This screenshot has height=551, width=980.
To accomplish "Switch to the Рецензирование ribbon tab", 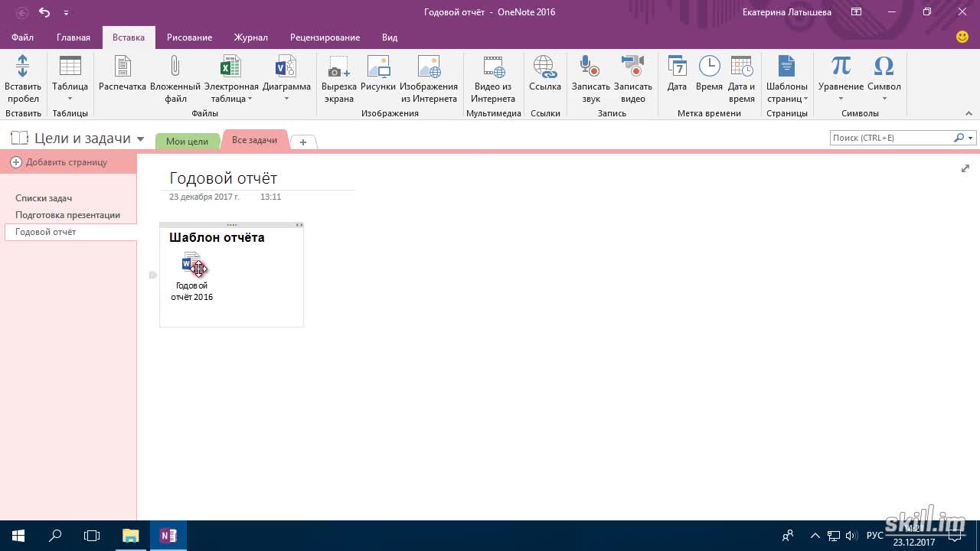I will pos(325,37).
